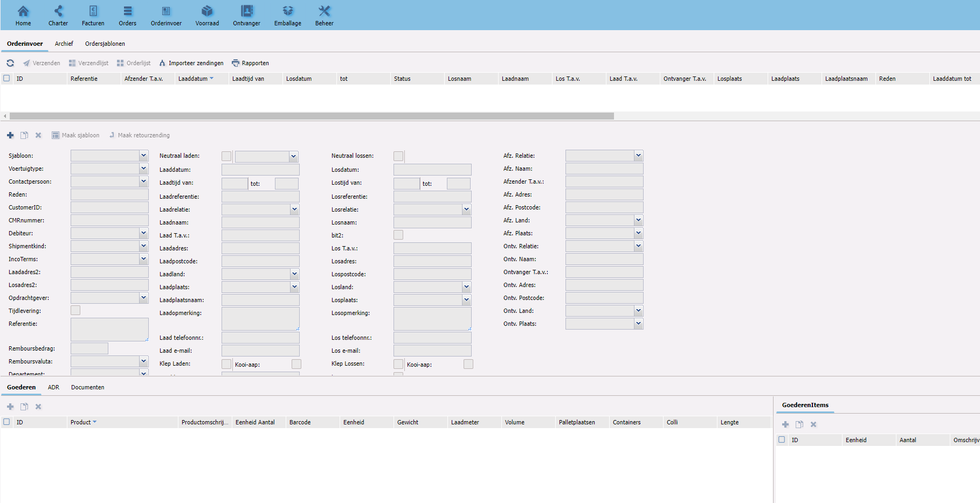The image size is (980, 503).
Task: Delete the GoederenItems row
Action: [x=813, y=424]
